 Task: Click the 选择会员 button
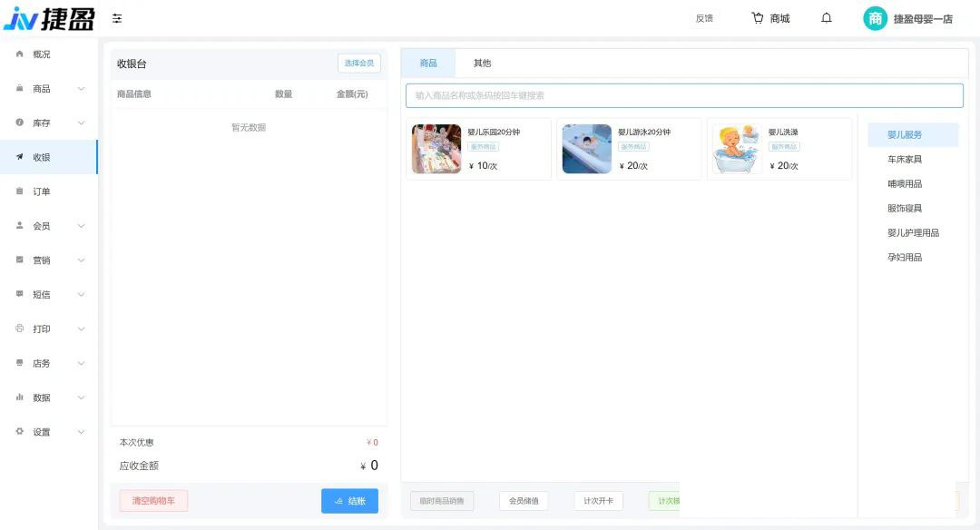click(358, 64)
